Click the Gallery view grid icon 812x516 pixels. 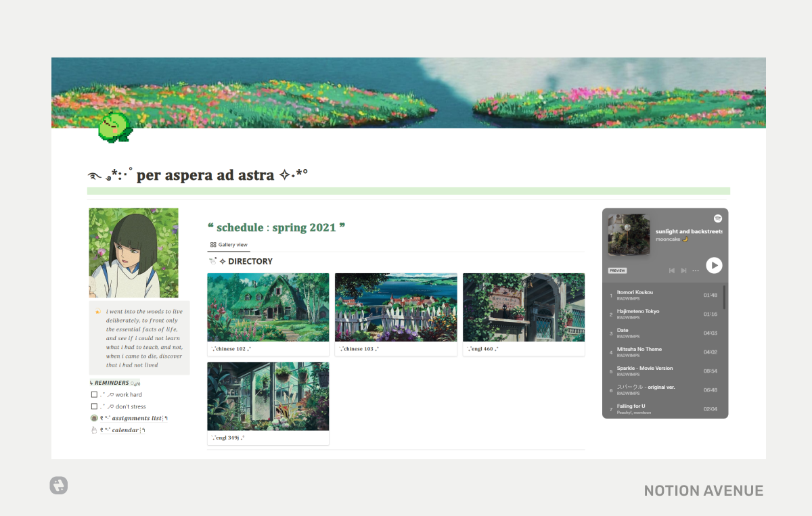(213, 245)
